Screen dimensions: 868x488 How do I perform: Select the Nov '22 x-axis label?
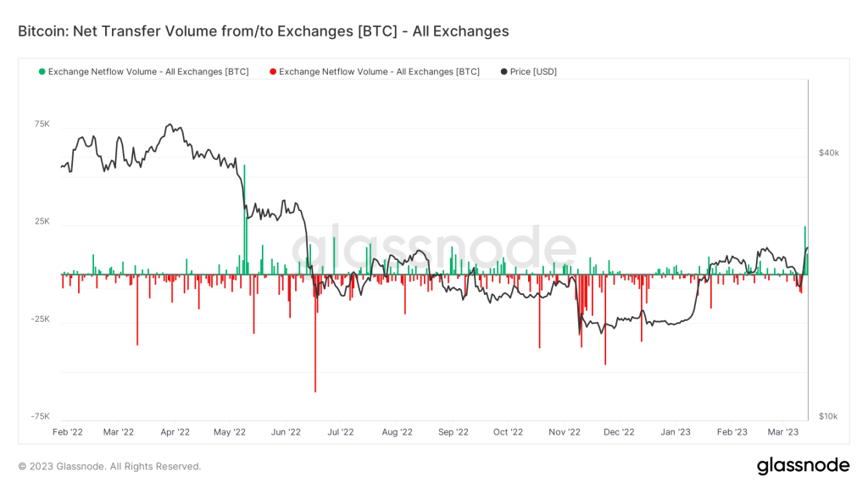click(x=564, y=432)
